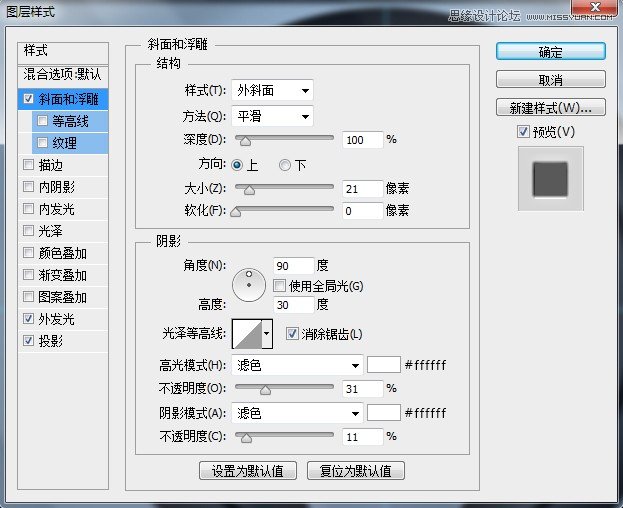Enable the 光泽 checkbox

28,230
